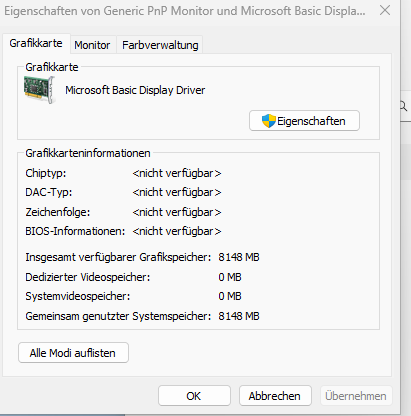Image resolution: width=411 pixels, height=416 pixels.
Task: Open the Monitor tab
Action: (x=92, y=45)
